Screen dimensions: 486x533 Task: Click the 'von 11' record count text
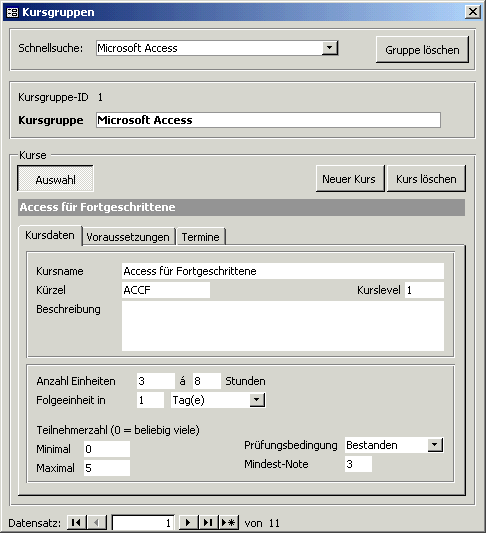[262, 523]
